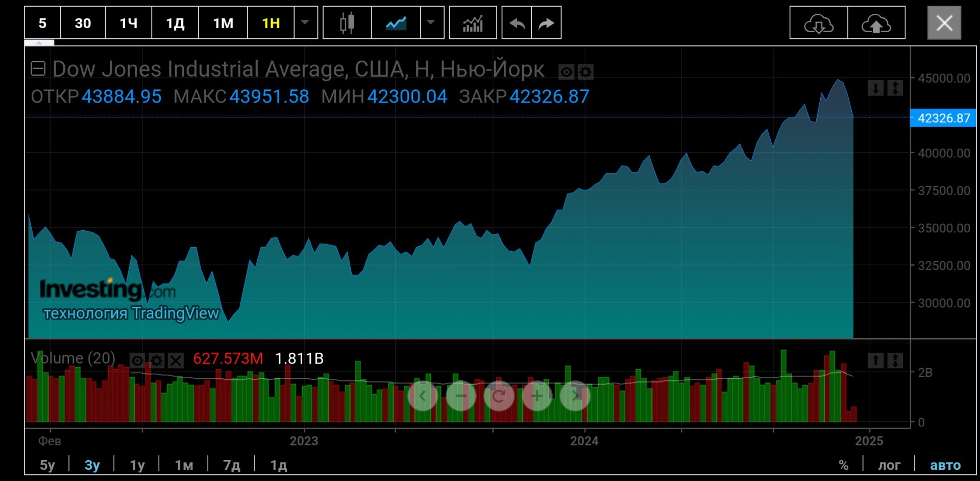This screenshot has height=481, width=980.
Task: Pan chart left with arrow button
Action: pyautogui.click(x=423, y=396)
